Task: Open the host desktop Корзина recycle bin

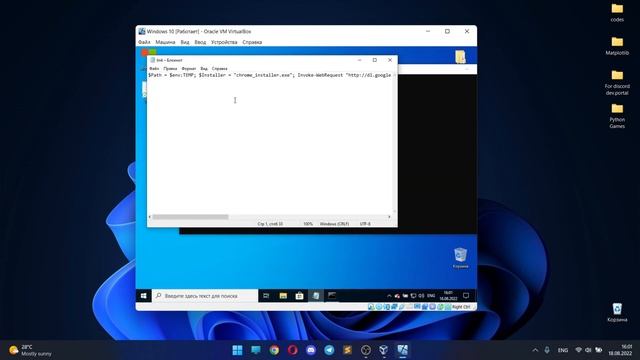Action: 617,312
